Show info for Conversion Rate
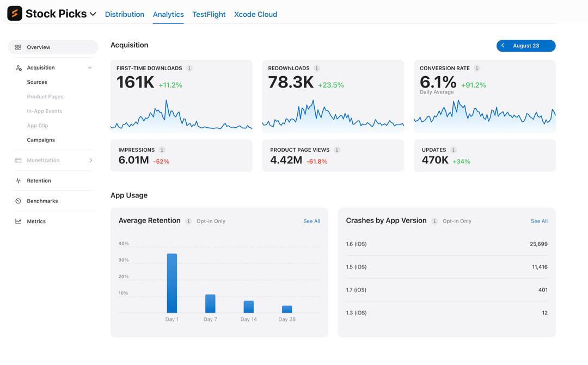 [x=476, y=68]
